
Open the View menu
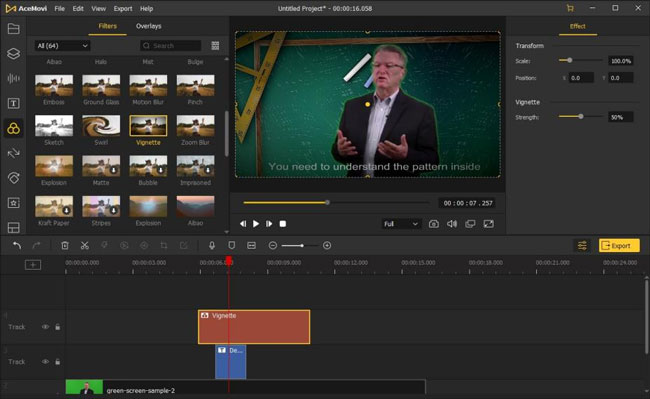pyautogui.click(x=99, y=8)
